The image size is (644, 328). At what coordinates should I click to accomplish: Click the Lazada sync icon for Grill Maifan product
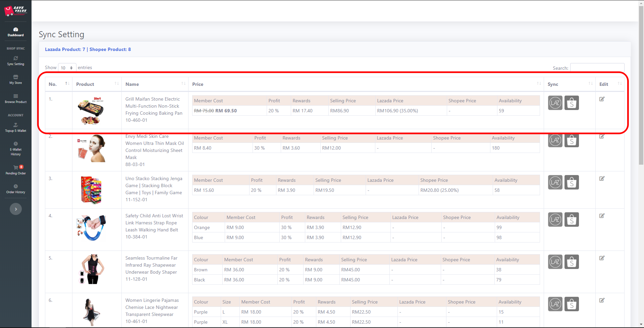pos(555,103)
